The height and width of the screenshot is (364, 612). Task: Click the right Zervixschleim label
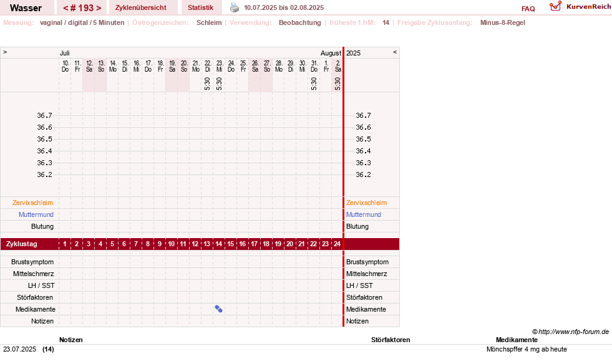366,203
